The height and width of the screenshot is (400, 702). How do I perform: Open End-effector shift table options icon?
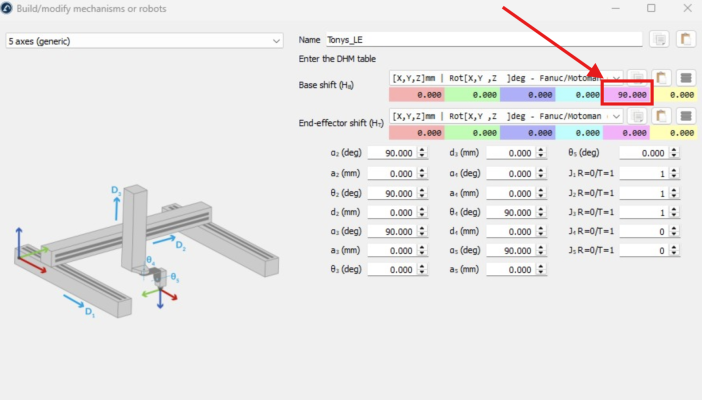coord(686,116)
